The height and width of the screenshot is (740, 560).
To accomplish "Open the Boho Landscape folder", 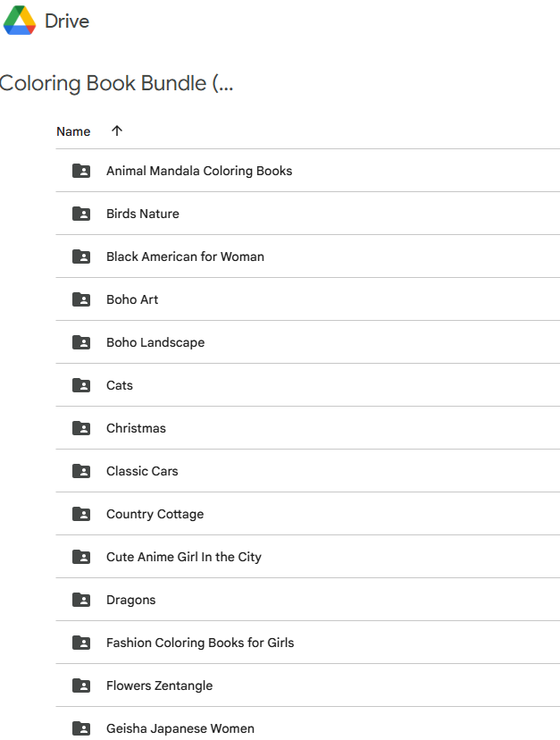I will point(155,342).
